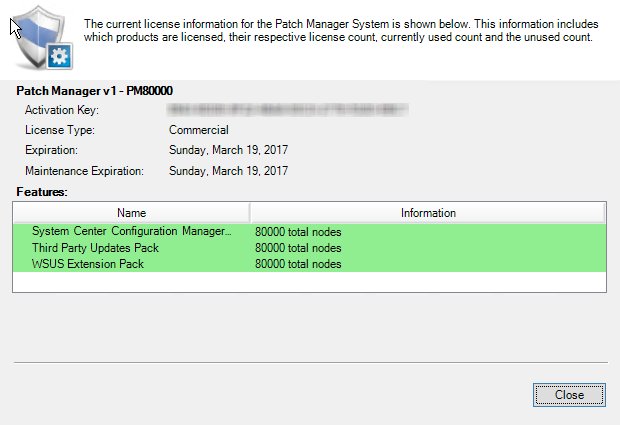
Task: Click empty area below the features rows
Action: (x=309, y=281)
